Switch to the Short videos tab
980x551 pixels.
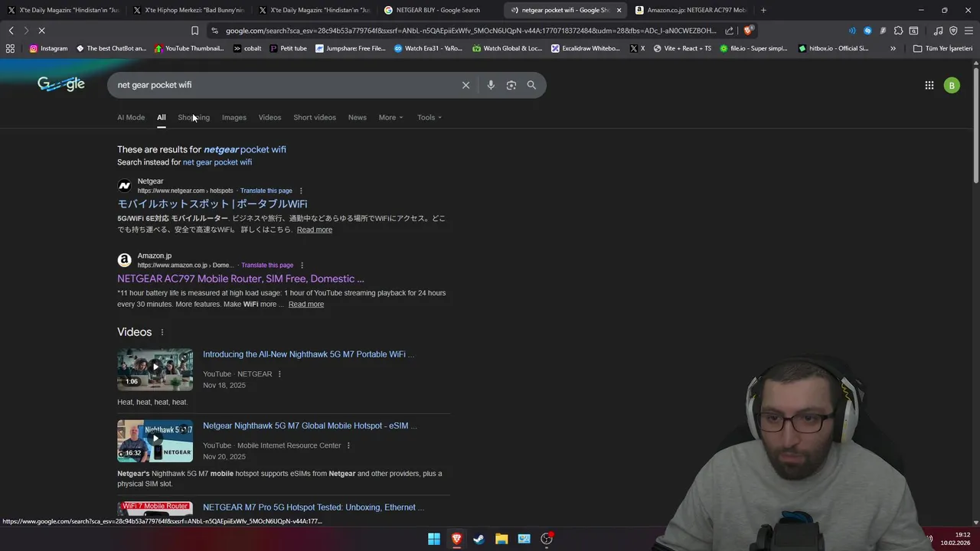(315, 117)
